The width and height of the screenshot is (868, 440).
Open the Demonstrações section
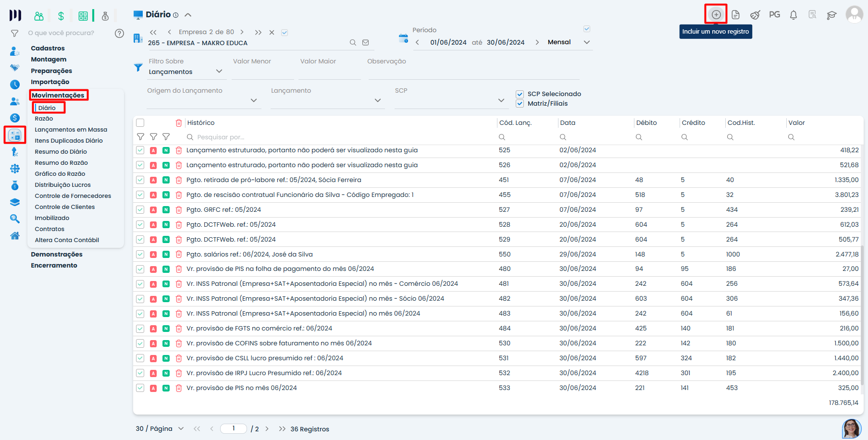tap(57, 255)
